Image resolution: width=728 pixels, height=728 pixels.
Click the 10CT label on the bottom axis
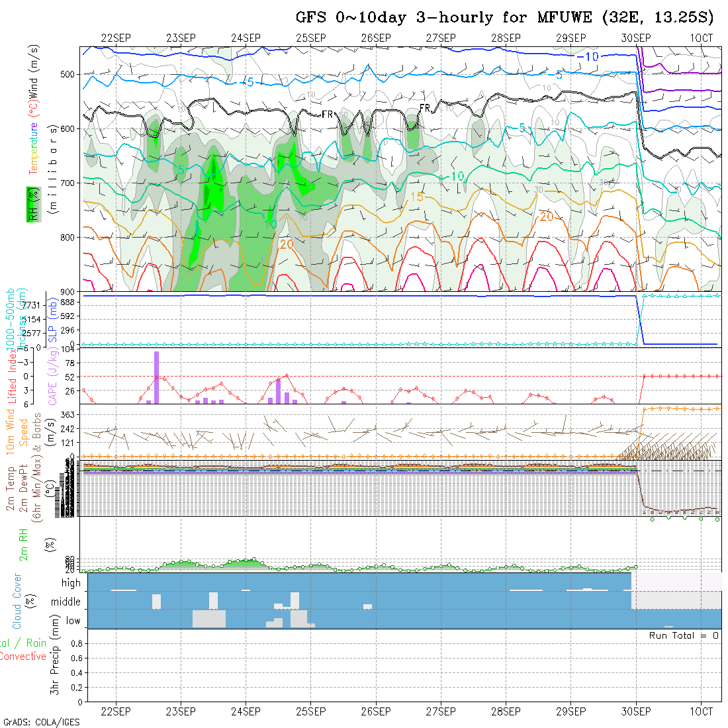(x=701, y=711)
